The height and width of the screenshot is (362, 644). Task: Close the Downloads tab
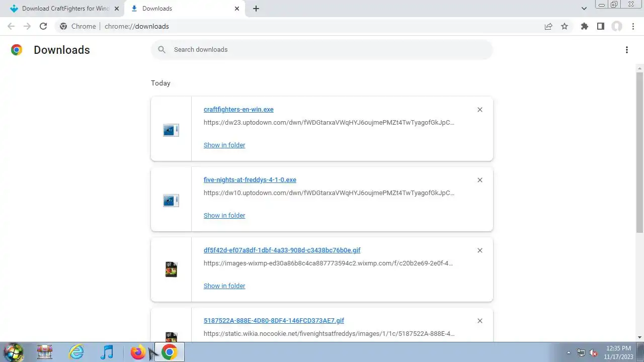point(237,9)
